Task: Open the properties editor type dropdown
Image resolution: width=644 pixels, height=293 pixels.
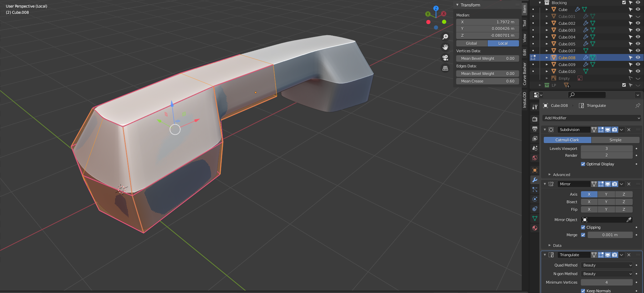Action: (538, 95)
